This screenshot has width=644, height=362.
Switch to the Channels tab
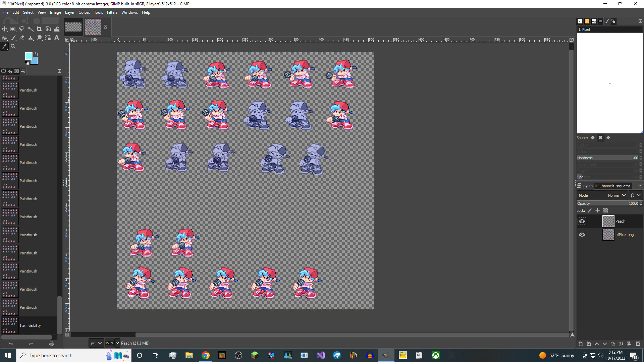(x=605, y=186)
